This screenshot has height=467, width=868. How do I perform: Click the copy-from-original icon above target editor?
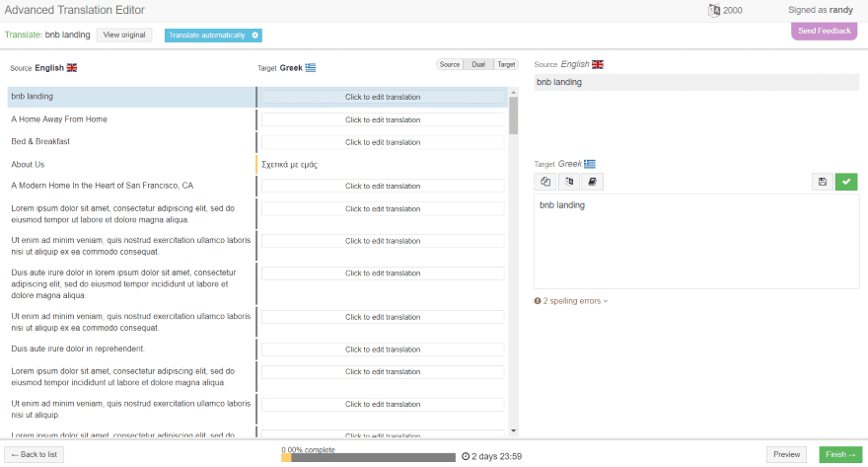pos(545,182)
